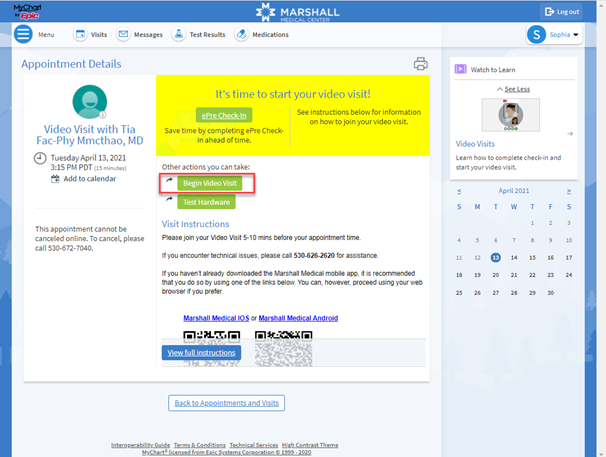Start ePre Check-In
The image size is (606, 457).
click(x=224, y=115)
